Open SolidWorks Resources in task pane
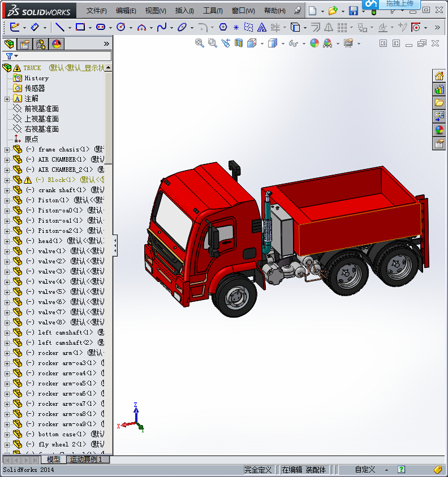Screen dimensions: 448x477 tap(439, 76)
